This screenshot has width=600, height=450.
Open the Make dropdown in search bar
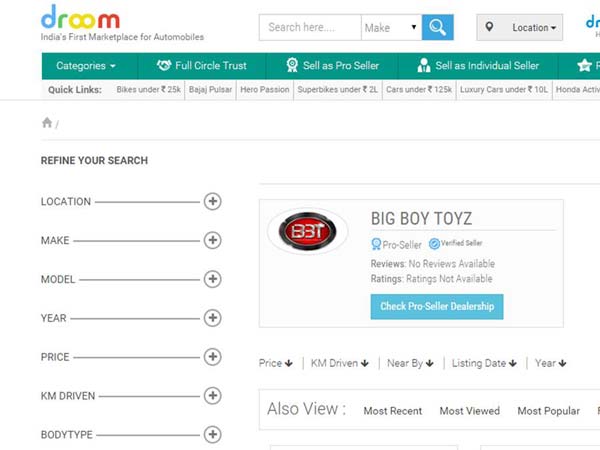click(x=391, y=27)
